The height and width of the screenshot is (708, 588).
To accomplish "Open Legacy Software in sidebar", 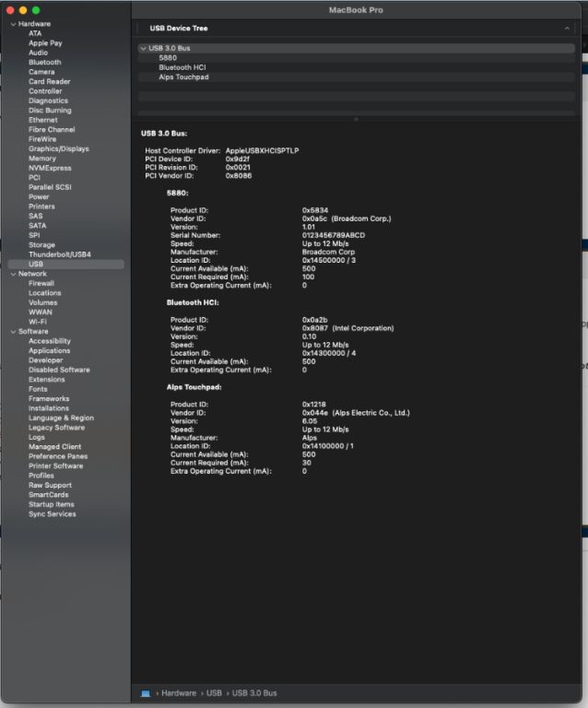I will tap(56, 428).
